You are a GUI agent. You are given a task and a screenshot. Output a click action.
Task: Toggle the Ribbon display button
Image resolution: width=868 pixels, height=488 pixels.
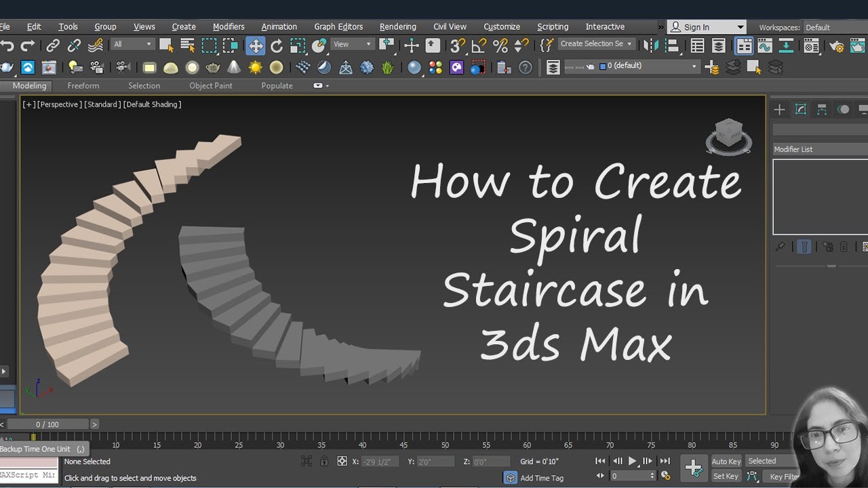pyautogui.click(x=744, y=46)
